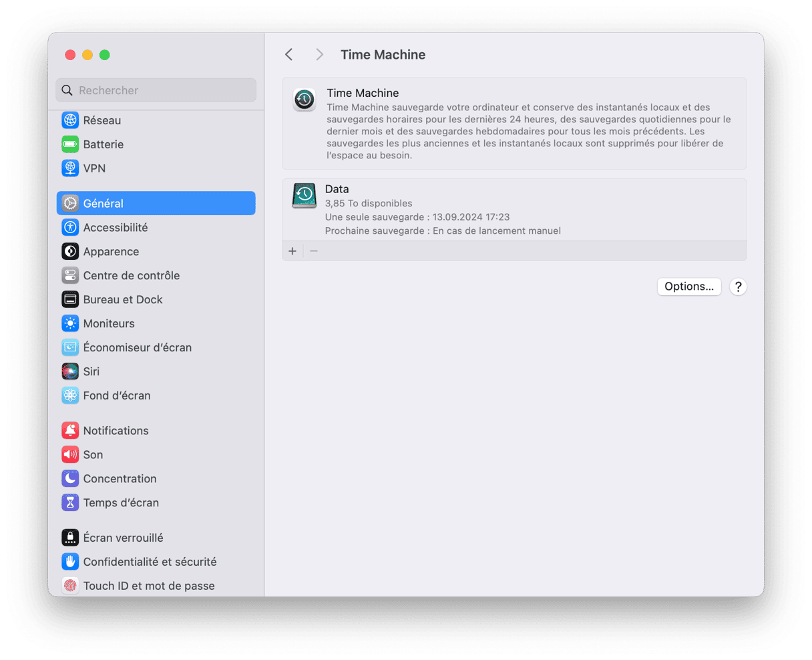Click the Accessibilité icon
This screenshot has width=812, height=660.
[70, 228]
